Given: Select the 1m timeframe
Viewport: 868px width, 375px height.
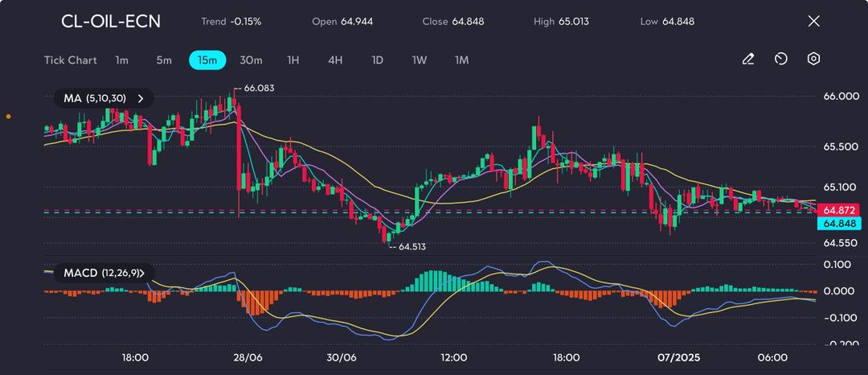Looking at the screenshot, I should point(121,60).
